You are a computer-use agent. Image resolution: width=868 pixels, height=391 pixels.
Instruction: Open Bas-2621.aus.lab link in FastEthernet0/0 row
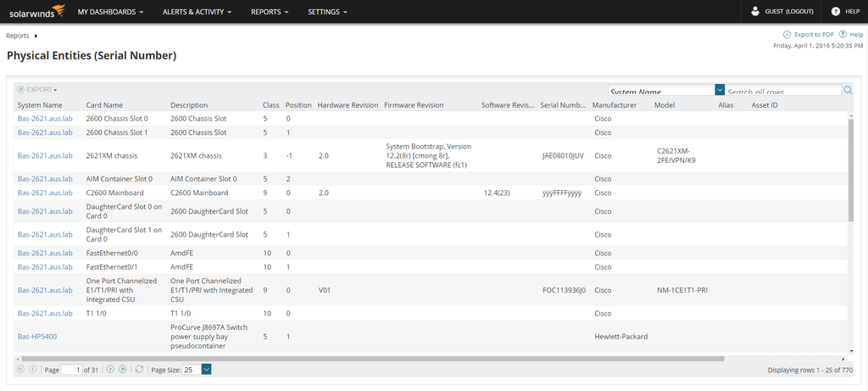tap(45, 253)
